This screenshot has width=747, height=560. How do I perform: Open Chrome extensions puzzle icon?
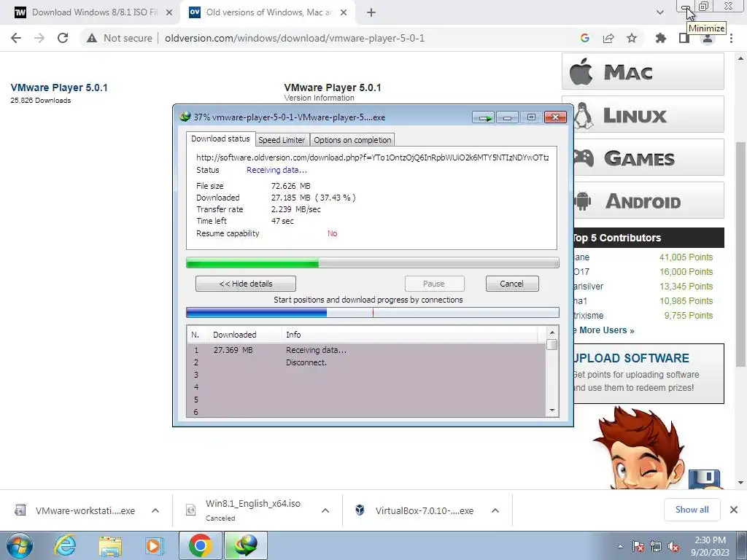click(661, 38)
